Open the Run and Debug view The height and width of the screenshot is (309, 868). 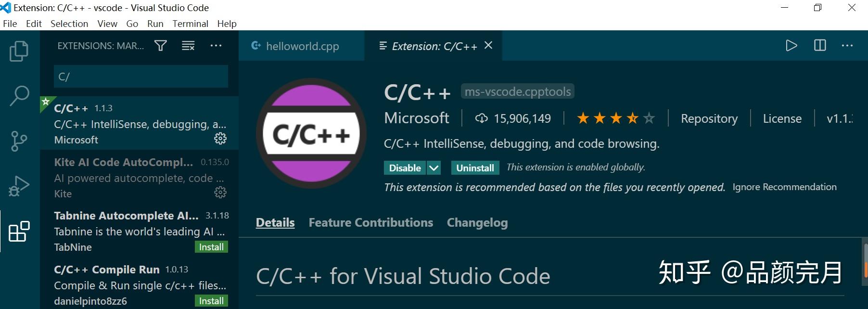click(x=18, y=185)
